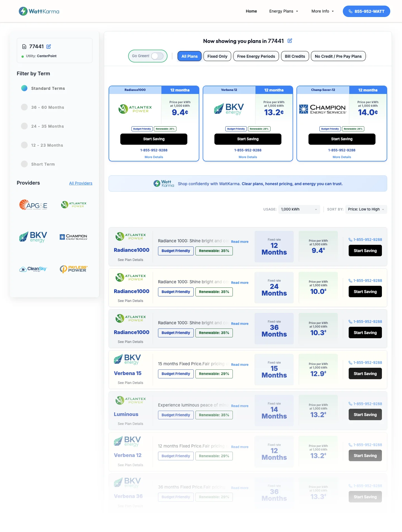Open the Usage 1,000 kWh dropdown
402x532 pixels.
click(x=299, y=209)
